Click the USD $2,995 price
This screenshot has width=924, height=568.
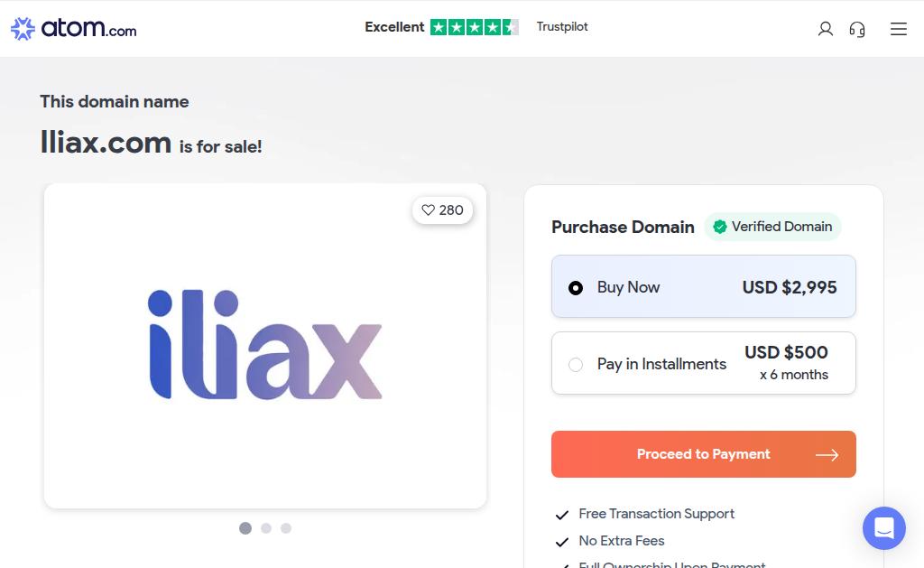pyautogui.click(x=790, y=287)
